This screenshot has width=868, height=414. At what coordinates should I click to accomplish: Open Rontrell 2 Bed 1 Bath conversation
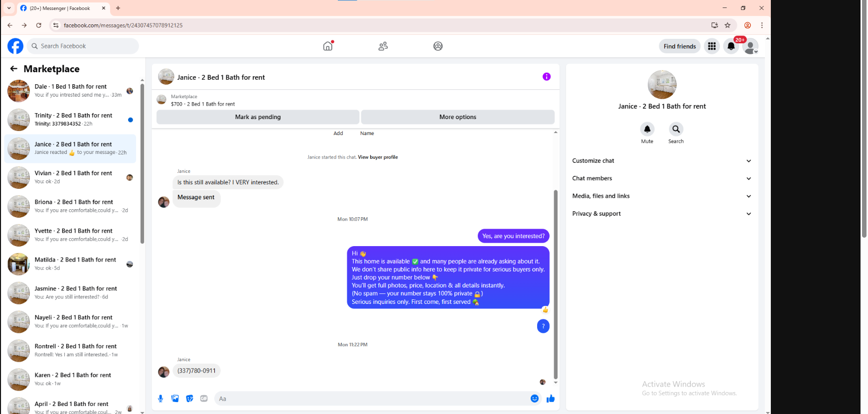[x=70, y=351]
